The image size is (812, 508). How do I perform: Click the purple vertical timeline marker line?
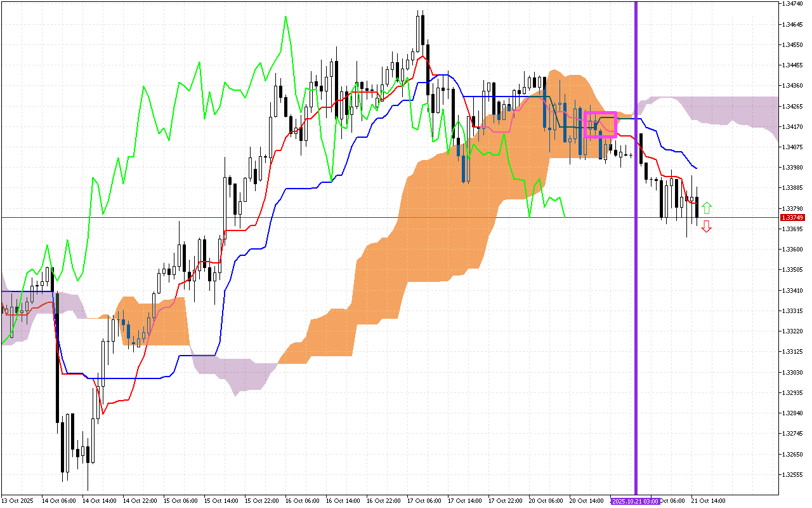pos(636,254)
